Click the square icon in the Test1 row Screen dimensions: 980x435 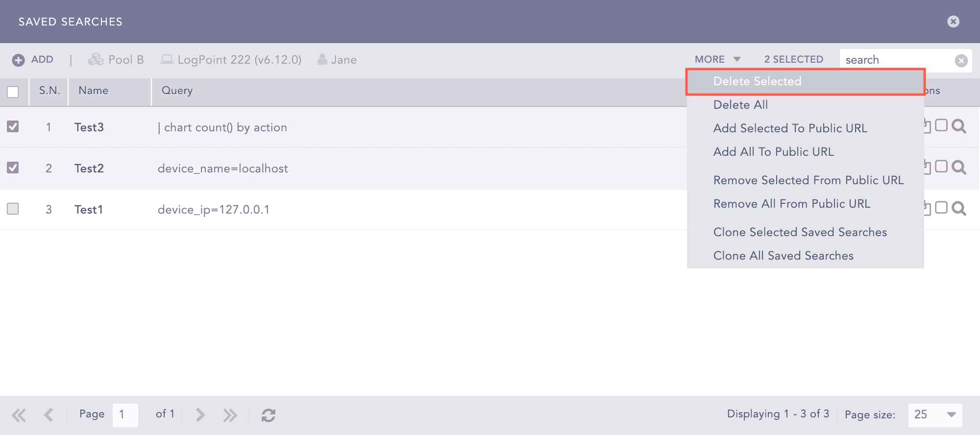click(941, 208)
